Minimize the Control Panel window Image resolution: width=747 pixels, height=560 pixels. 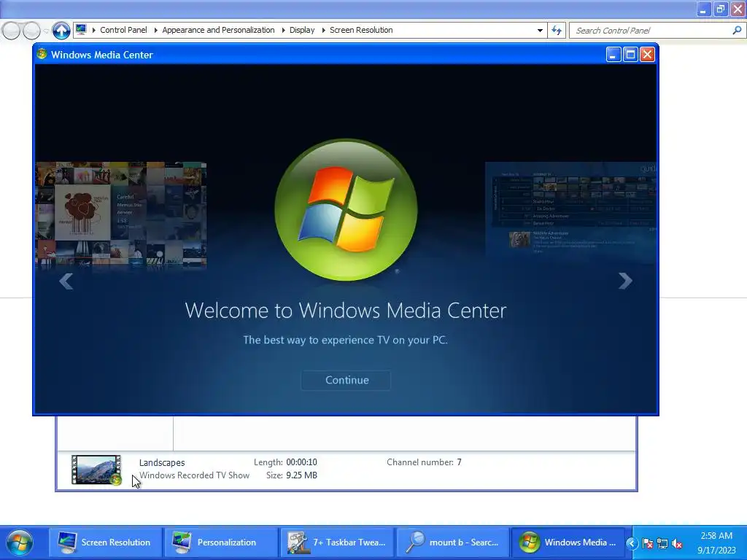(703, 9)
